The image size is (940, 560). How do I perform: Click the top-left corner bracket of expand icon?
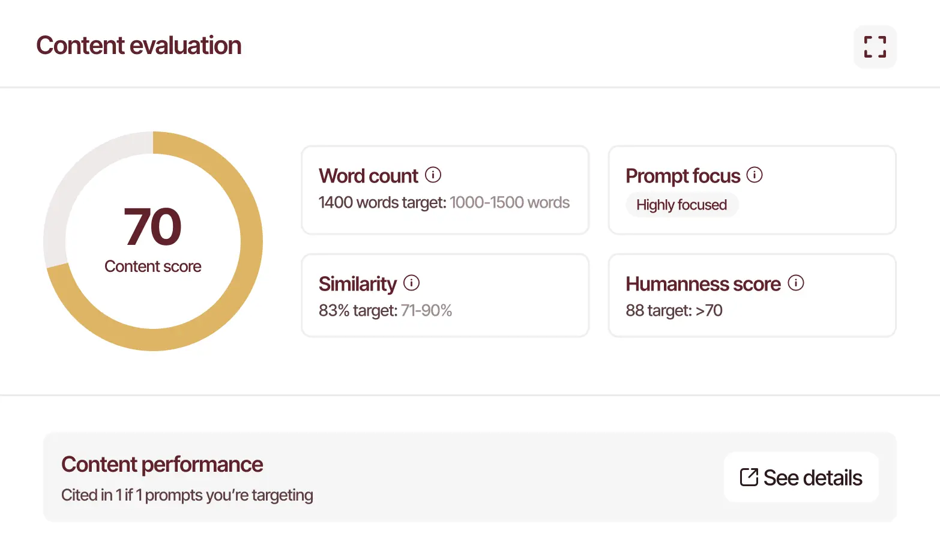pos(867,39)
